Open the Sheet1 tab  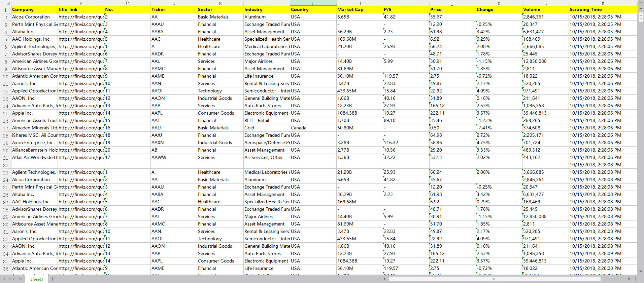coord(36,279)
